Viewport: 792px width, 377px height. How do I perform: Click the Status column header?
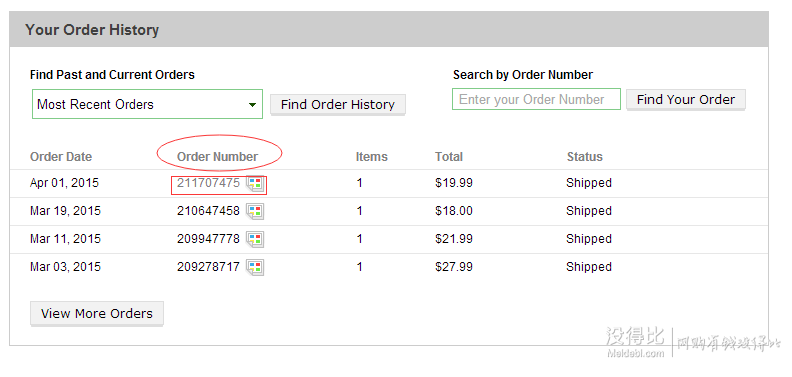(x=584, y=157)
